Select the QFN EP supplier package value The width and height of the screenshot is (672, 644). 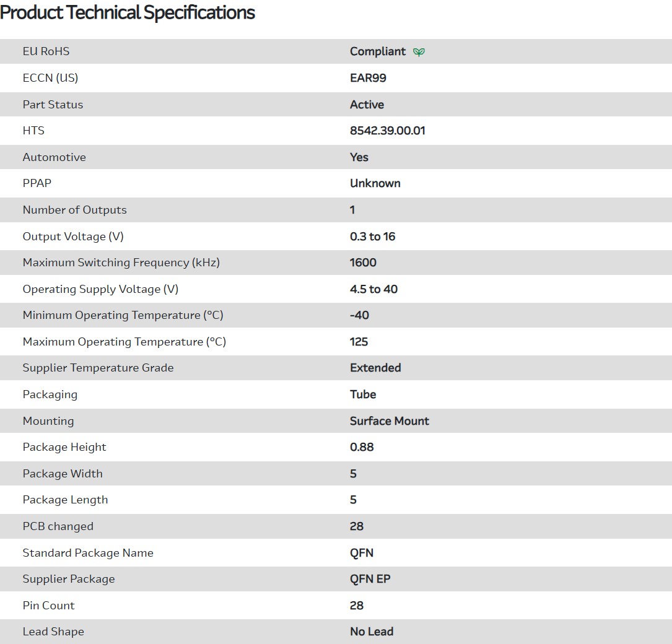point(370,579)
